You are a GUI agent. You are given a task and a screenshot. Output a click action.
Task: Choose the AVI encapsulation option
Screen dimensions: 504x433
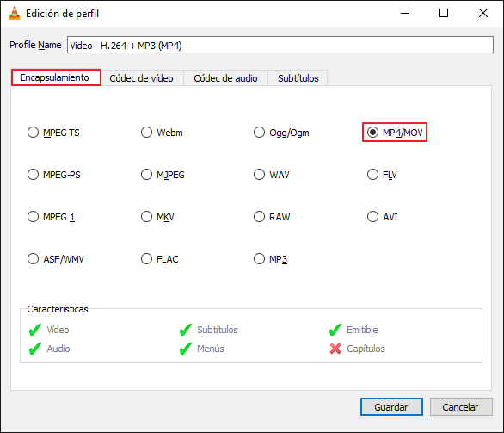[383, 217]
